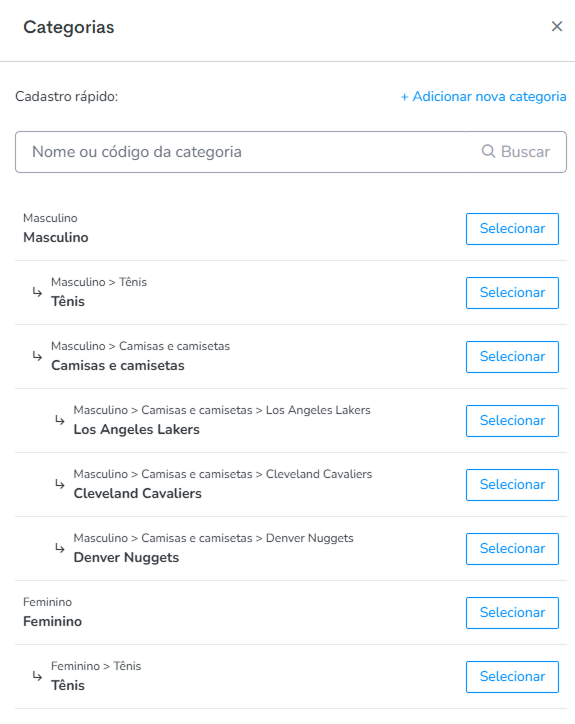This screenshot has width=575, height=724.
Task: Click the arrow icon beside Feminino Tênis
Action: pyautogui.click(x=37, y=676)
